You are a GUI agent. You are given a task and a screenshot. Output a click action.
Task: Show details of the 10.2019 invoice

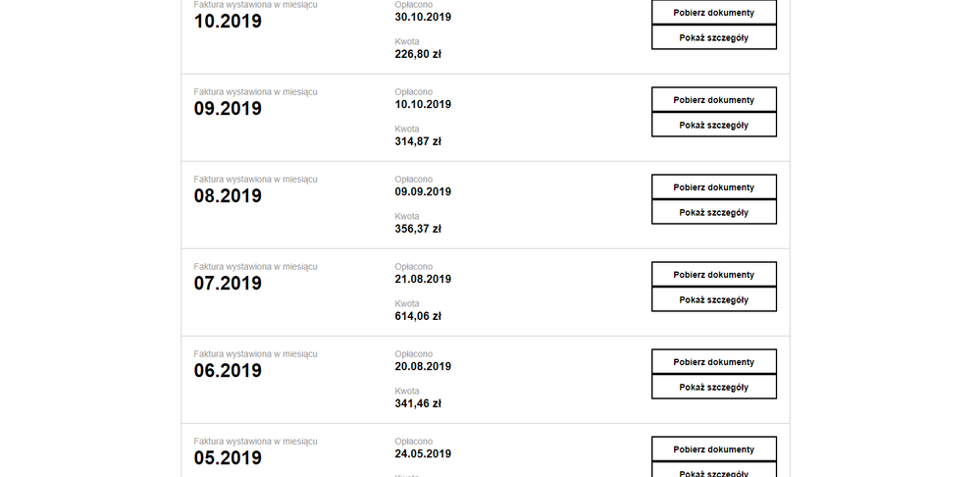coord(713,37)
